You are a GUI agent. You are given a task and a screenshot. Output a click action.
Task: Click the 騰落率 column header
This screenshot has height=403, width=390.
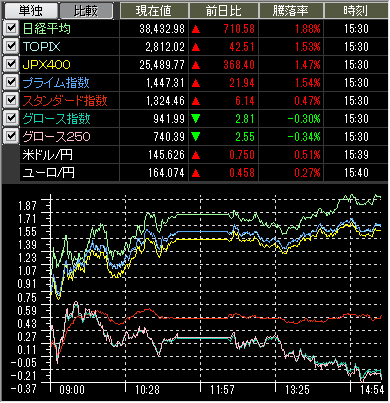[x=291, y=11]
